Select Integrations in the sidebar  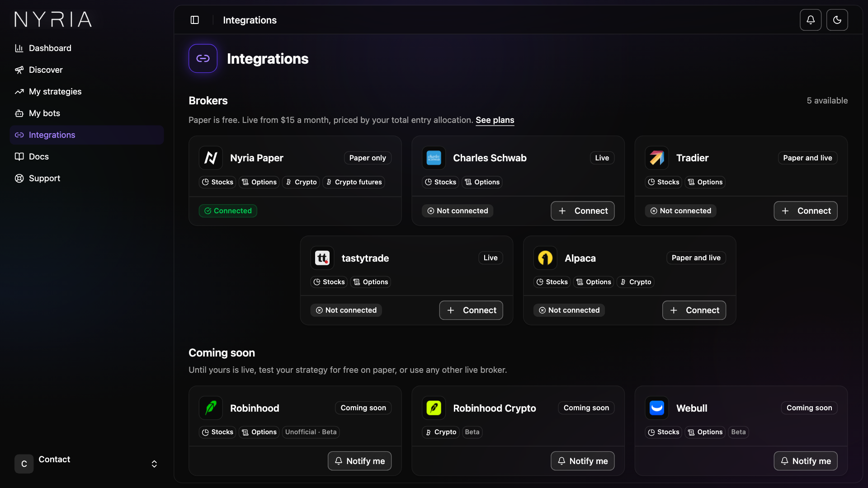pos(87,135)
